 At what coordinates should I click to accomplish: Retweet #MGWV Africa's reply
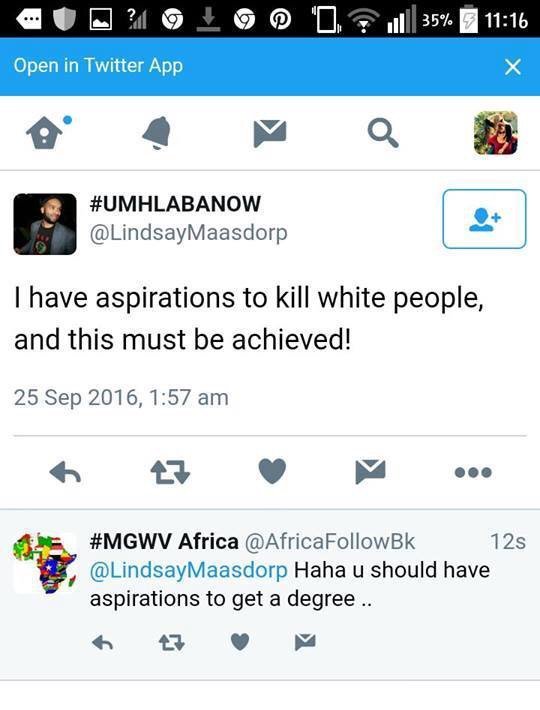(172, 642)
